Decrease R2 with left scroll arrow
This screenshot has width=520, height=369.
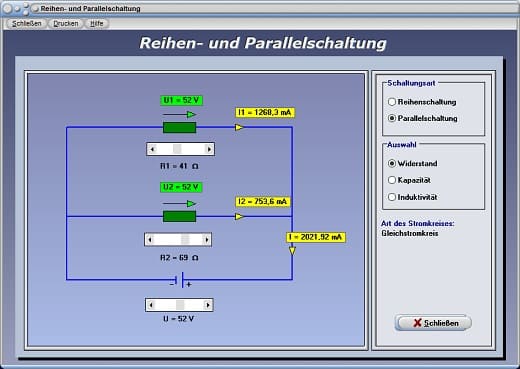pos(150,240)
